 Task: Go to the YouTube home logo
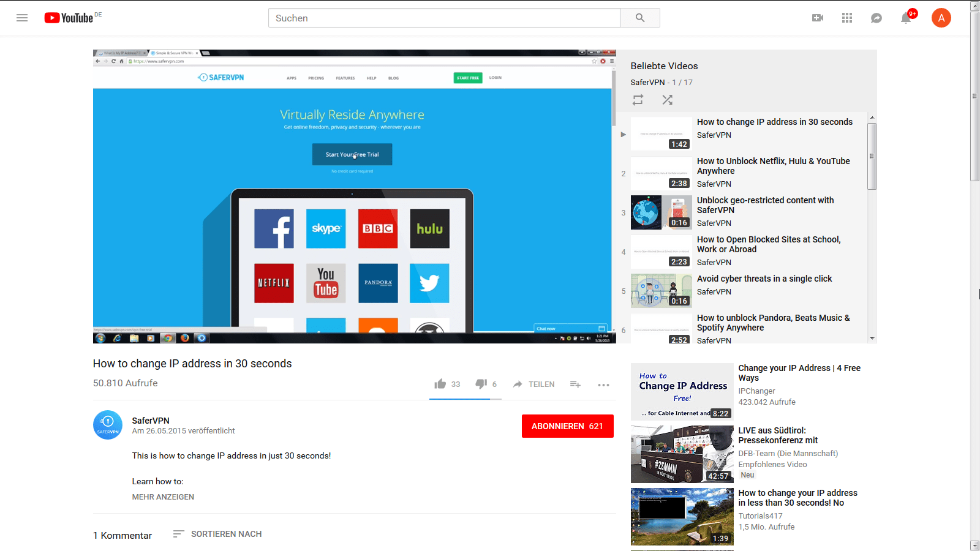69,18
